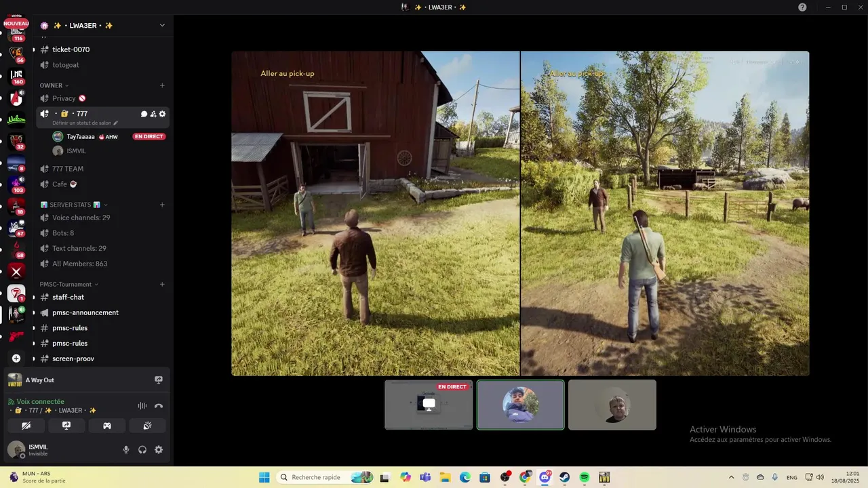
Task: Open the 777 channel settings gear
Action: (x=162, y=114)
